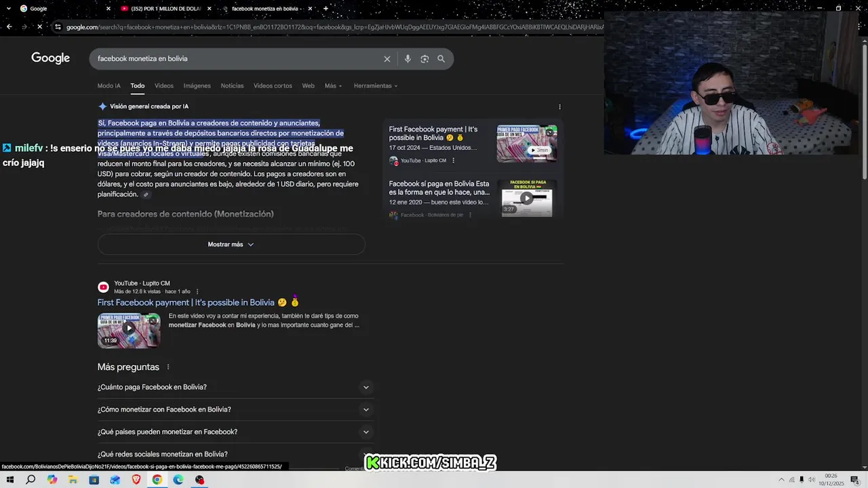Screen dimensions: 868x488
Task: Open network status in system tray
Action: point(791,480)
